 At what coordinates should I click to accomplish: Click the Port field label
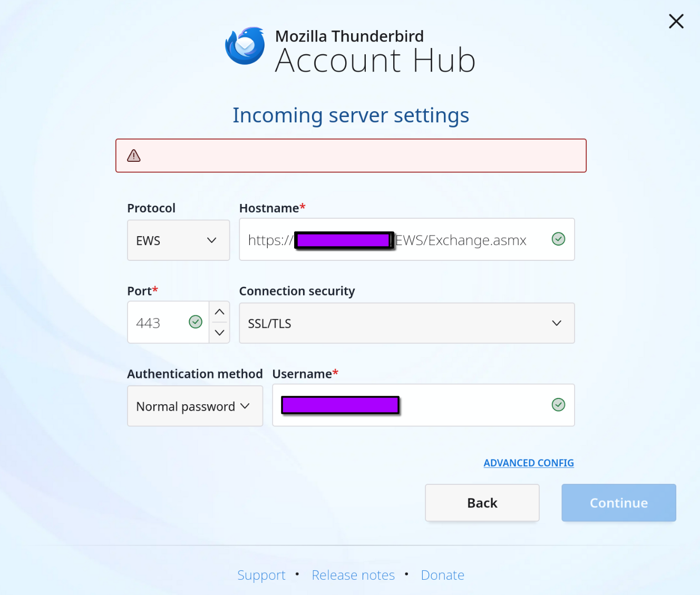point(143,291)
